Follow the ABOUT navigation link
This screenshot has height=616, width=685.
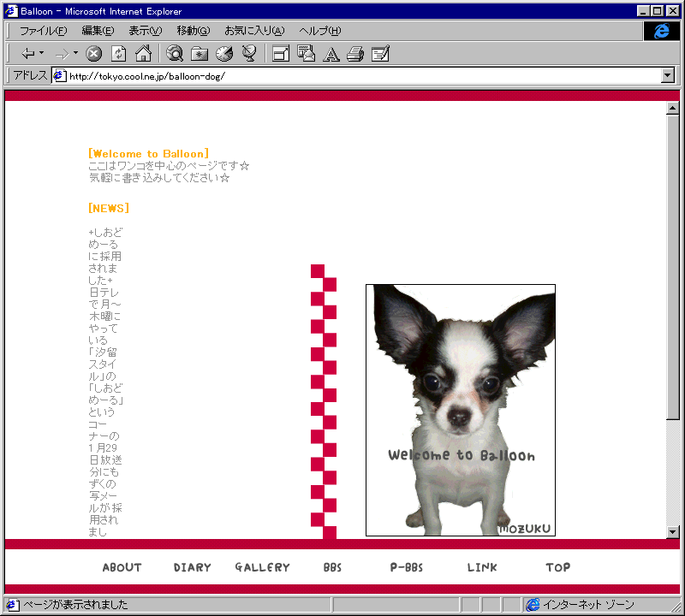122,567
